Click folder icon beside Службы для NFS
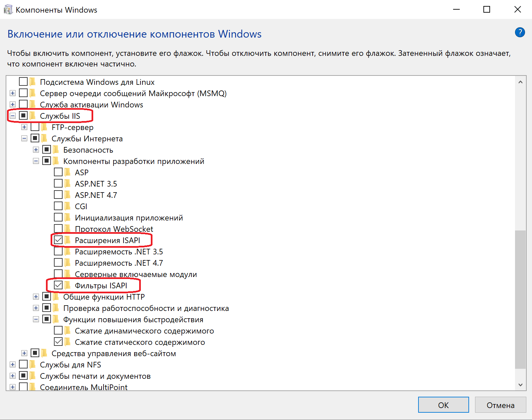The image size is (532, 420). [x=32, y=365]
